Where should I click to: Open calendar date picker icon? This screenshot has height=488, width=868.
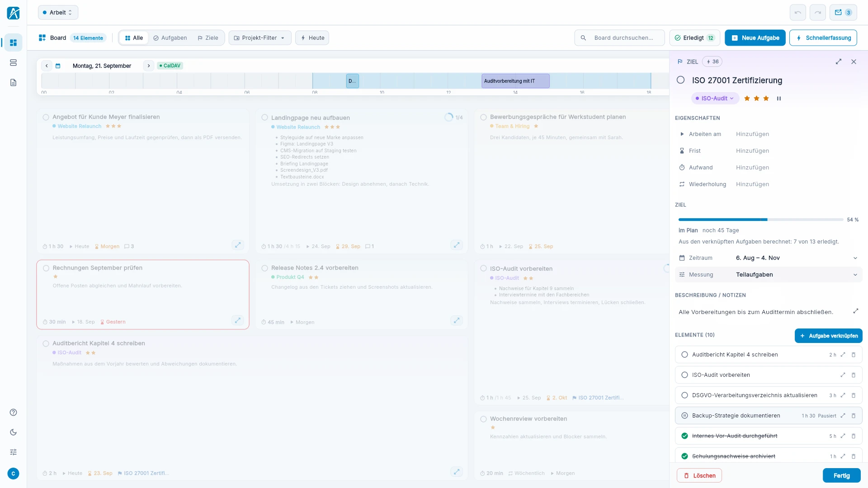58,66
